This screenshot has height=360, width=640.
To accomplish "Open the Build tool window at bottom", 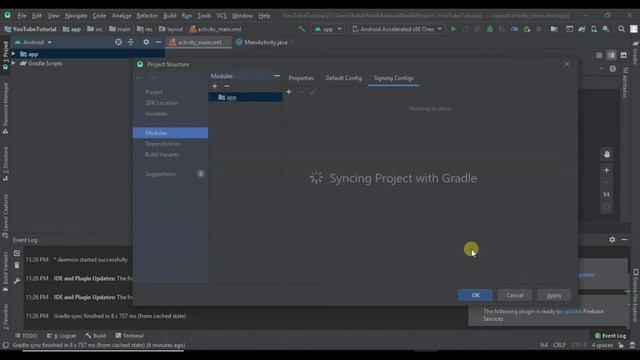I will [x=96, y=336].
